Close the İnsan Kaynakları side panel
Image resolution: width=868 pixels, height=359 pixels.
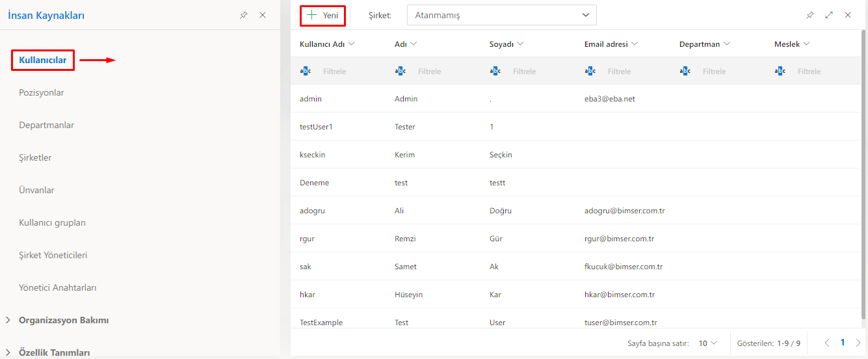pos(263,15)
